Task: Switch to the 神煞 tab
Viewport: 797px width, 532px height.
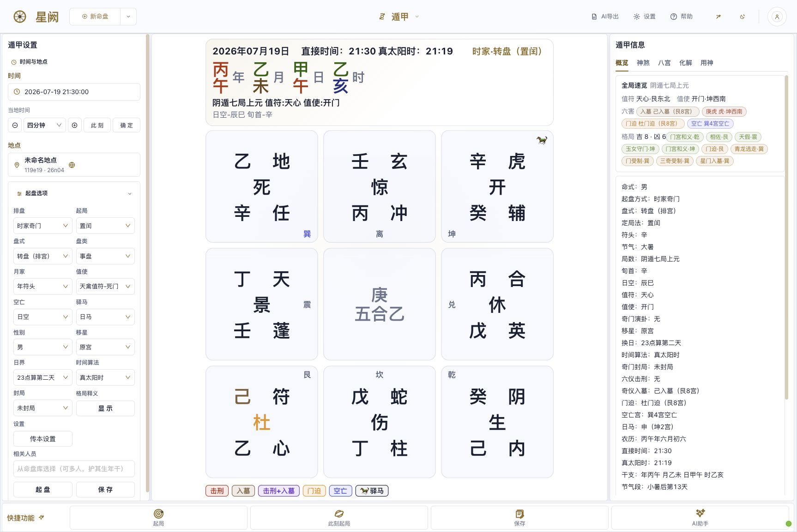Action: [x=643, y=63]
